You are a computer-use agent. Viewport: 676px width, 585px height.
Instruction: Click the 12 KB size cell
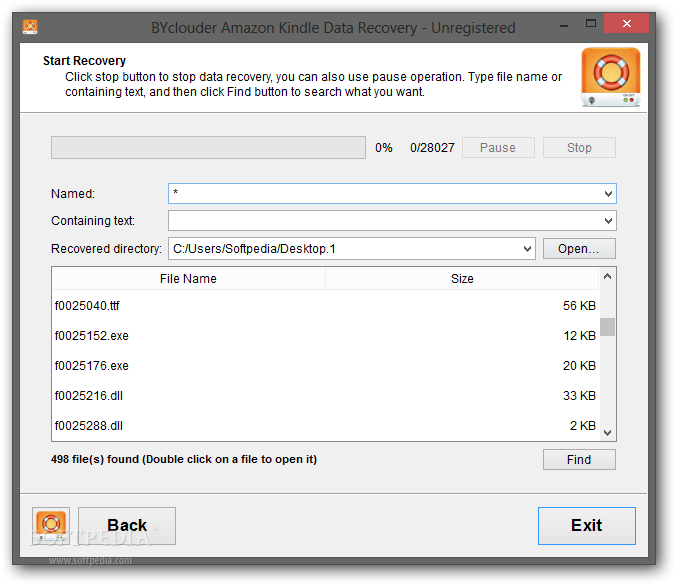[x=579, y=336]
